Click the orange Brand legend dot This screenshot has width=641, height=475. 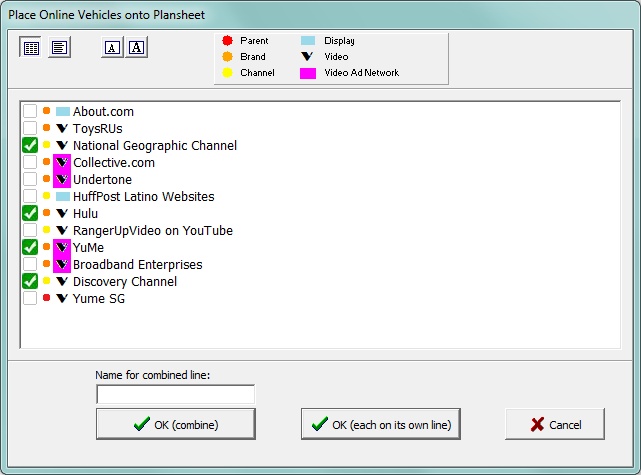click(227, 56)
